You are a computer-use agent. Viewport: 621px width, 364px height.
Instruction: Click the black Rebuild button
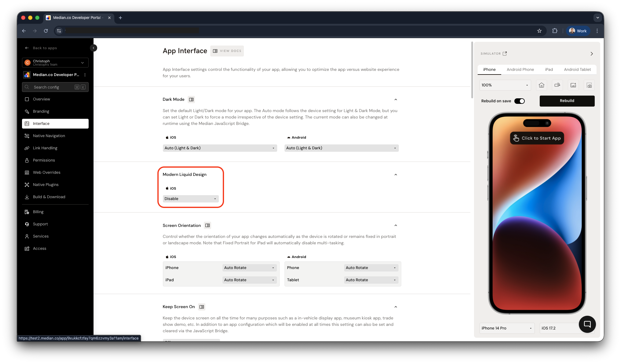[x=567, y=101]
